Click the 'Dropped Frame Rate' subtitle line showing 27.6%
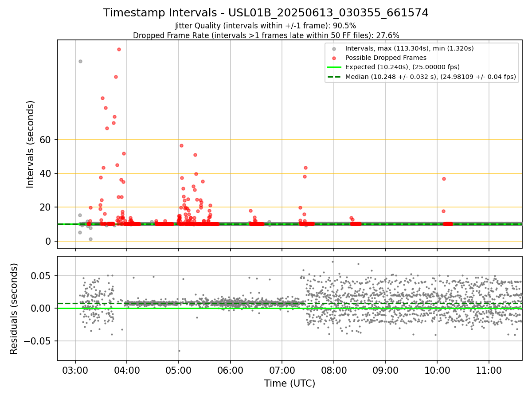 click(x=266, y=35)
